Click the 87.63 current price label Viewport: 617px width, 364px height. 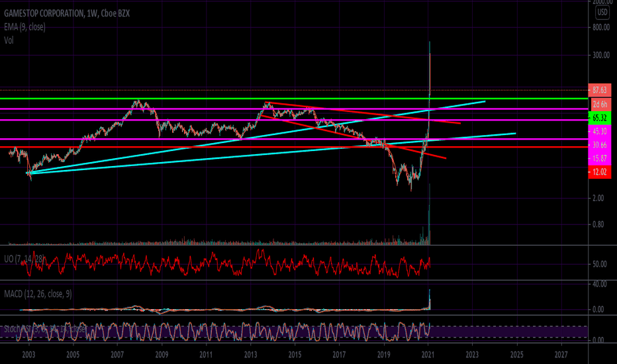point(600,90)
